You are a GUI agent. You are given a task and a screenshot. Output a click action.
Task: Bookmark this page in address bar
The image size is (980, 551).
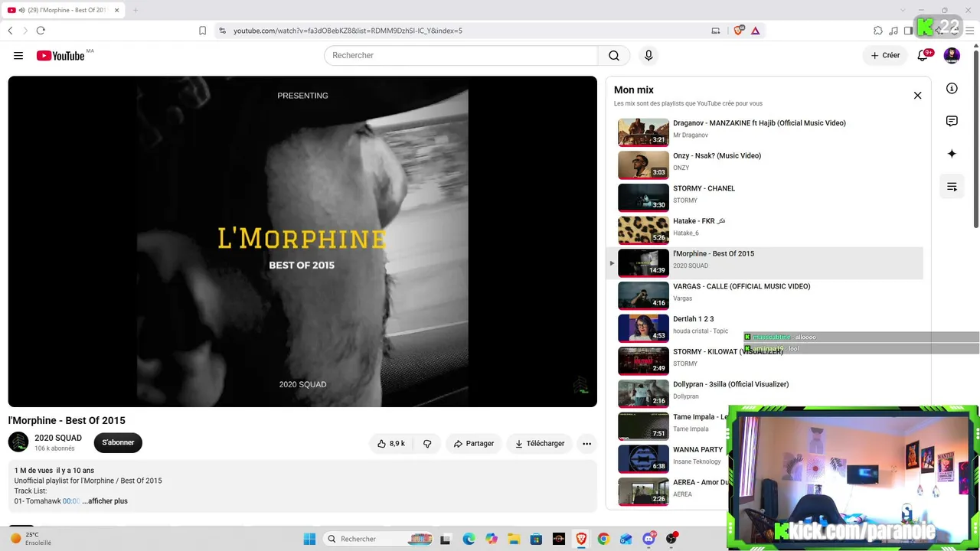(202, 31)
